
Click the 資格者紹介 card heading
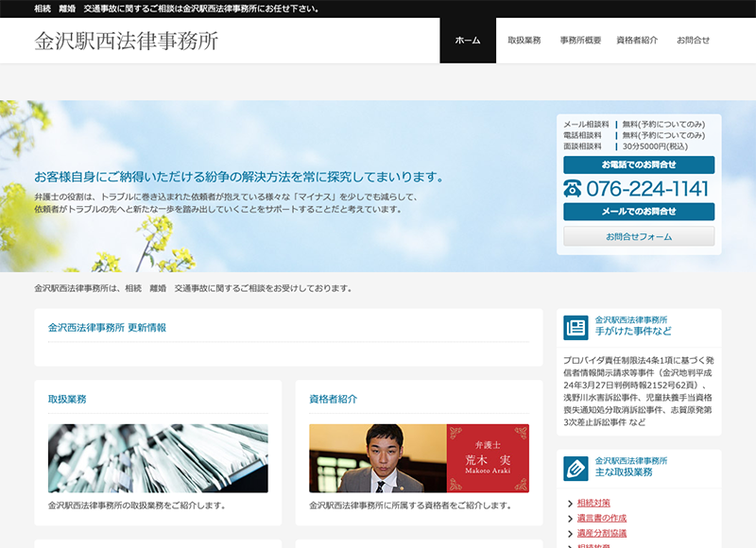coord(334,399)
